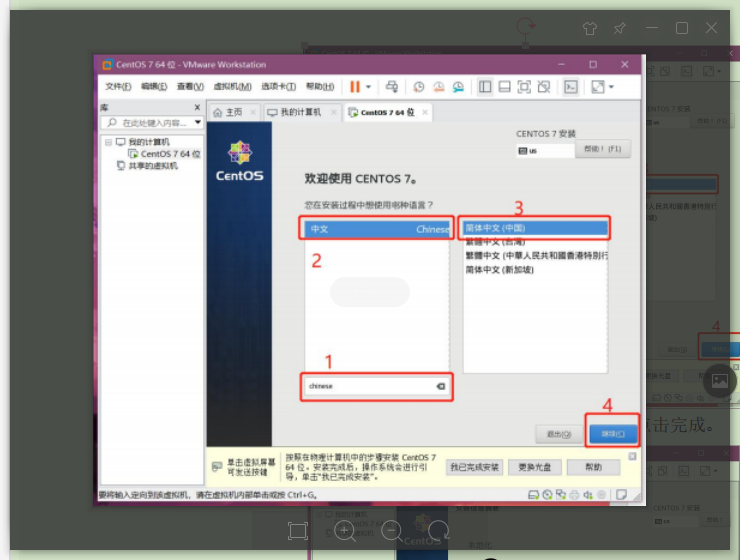740x560 pixels.
Task: Click the picture gallery icon on the right edge
Action: [x=720, y=380]
